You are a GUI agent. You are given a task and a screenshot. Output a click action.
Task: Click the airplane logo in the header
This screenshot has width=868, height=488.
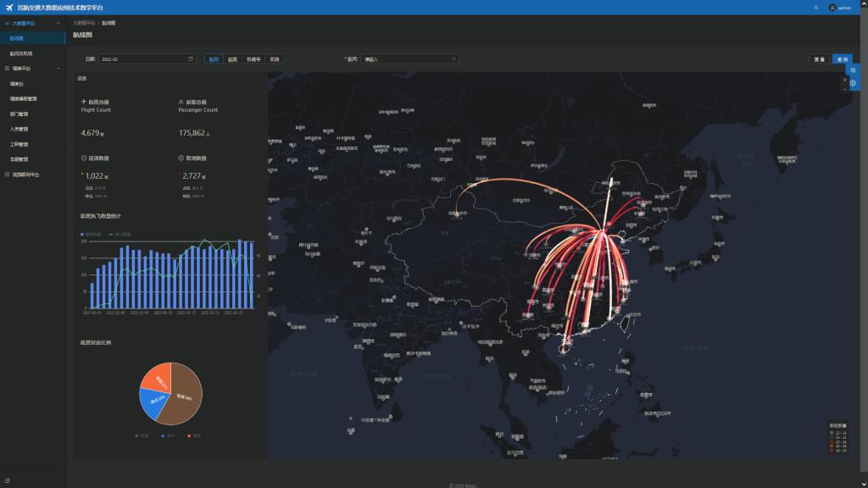(x=9, y=7)
